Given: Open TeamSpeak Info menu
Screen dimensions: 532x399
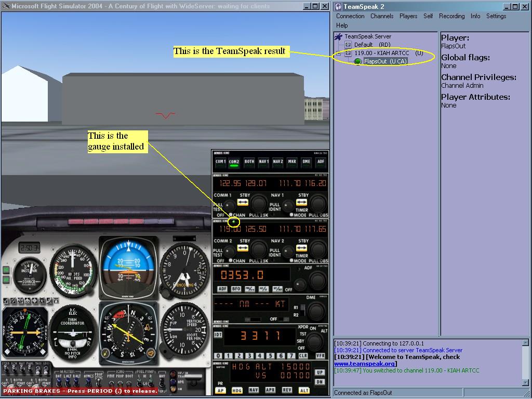Looking at the screenshot, I should click(x=475, y=16).
